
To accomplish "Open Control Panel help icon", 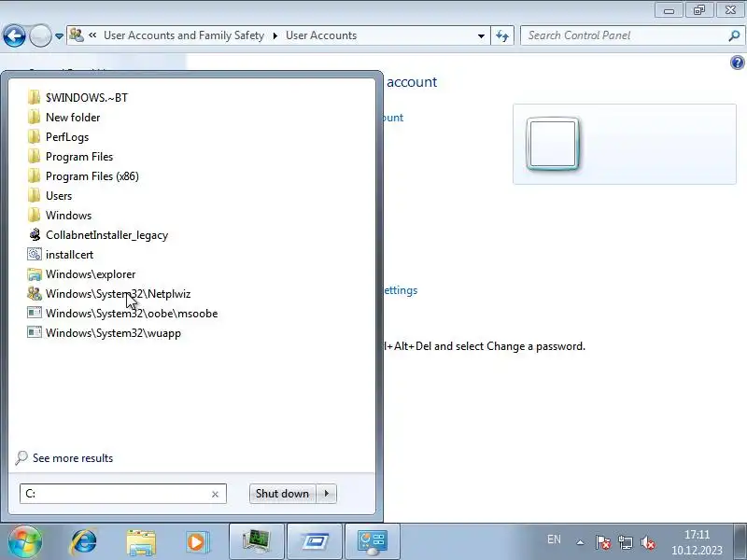I will click(737, 63).
